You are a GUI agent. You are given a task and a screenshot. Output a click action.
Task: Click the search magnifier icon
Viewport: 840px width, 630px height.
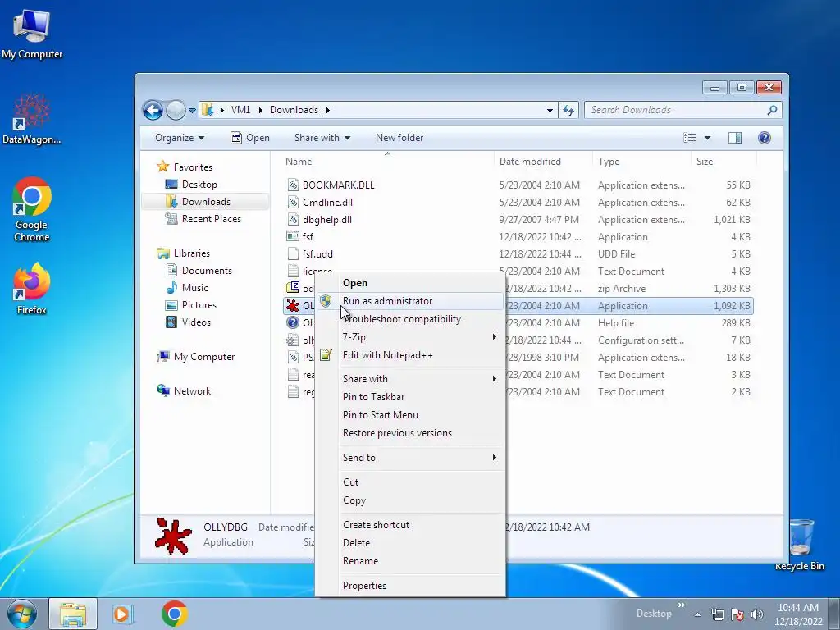(x=772, y=110)
